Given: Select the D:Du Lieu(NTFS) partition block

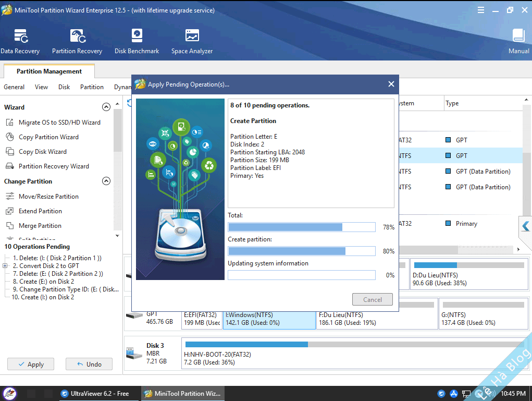Looking at the screenshot, I should 469,274.
